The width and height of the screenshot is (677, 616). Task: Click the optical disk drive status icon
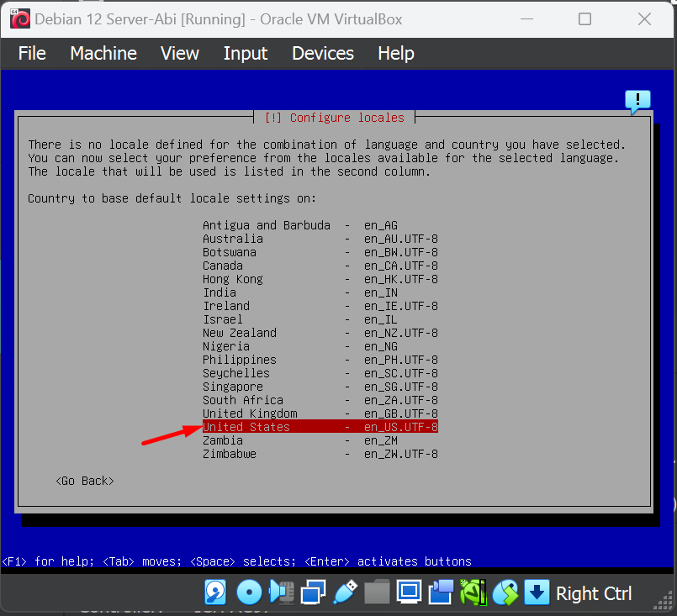pos(249,592)
